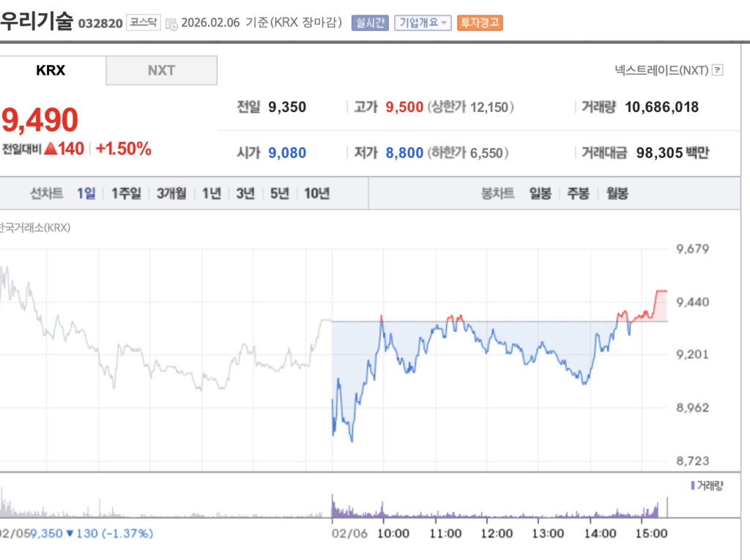Image resolution: width=750 pixels, height=560 pixels.
Task: Click the red up-triangle price change indicator
Action: click(51, 149)
